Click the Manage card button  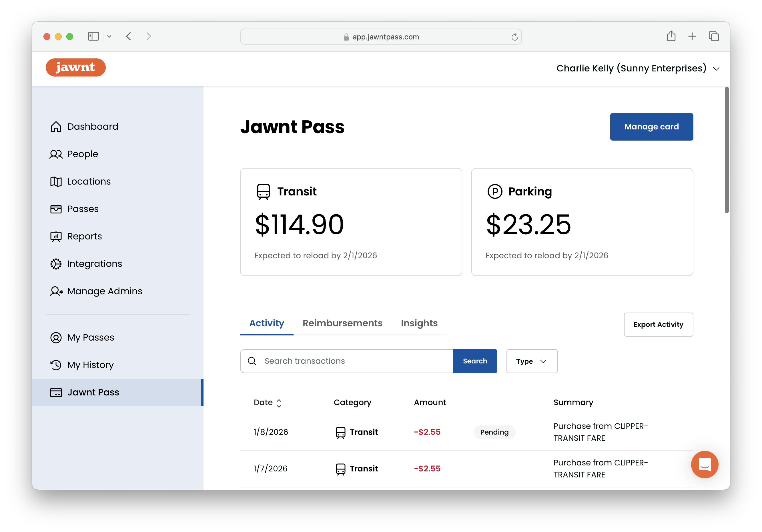coord(651,127)
